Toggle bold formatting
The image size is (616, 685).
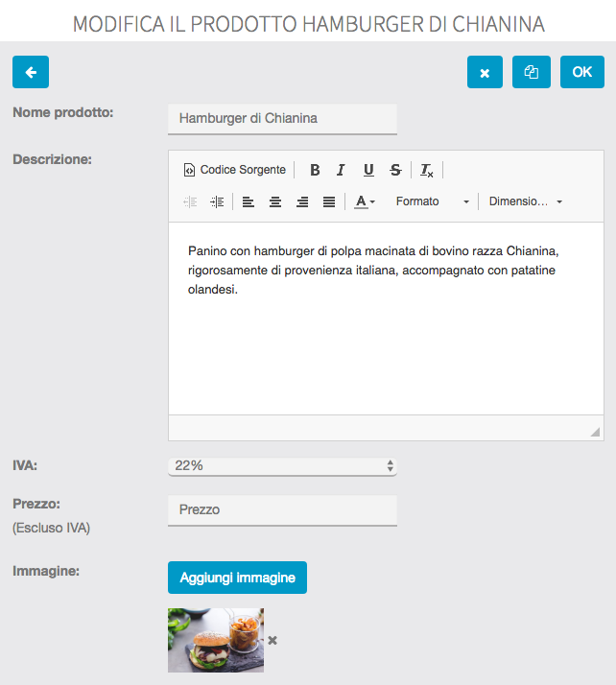click(x=315, y=170)
